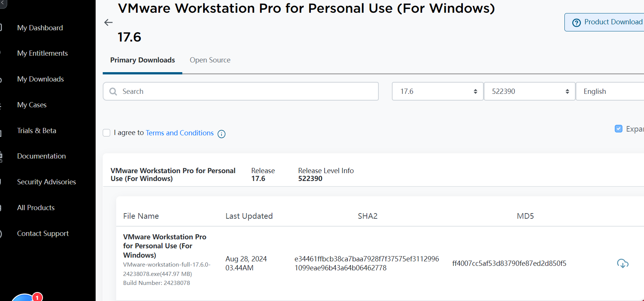This screenshot has width=644, height=301.
Task: Click the SHA2 checksum value
Action: (x=367, y=263)
